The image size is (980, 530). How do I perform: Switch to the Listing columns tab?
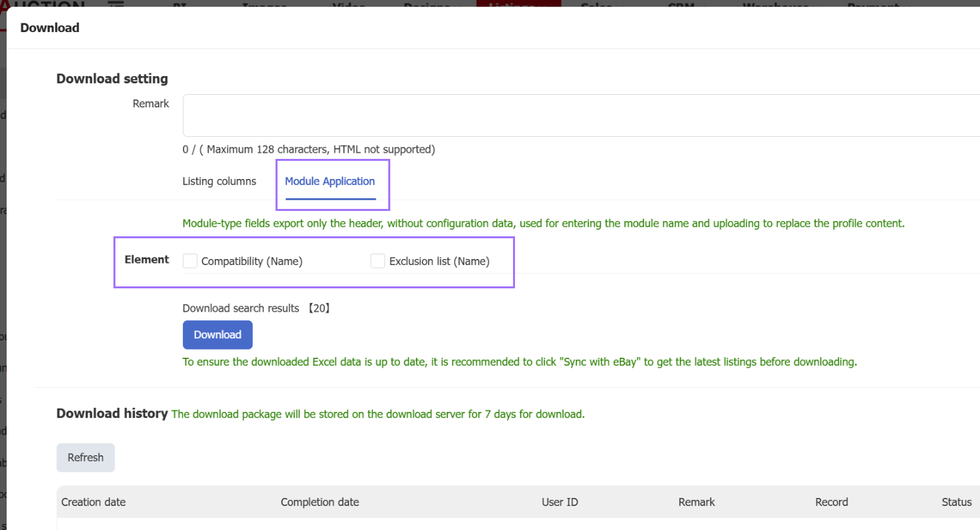pos(219,182)
